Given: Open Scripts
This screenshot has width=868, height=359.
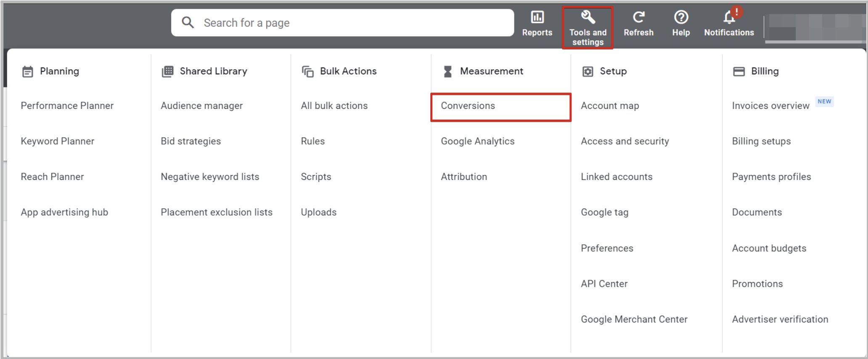Looking at the screenshot, I should point(316,177).
